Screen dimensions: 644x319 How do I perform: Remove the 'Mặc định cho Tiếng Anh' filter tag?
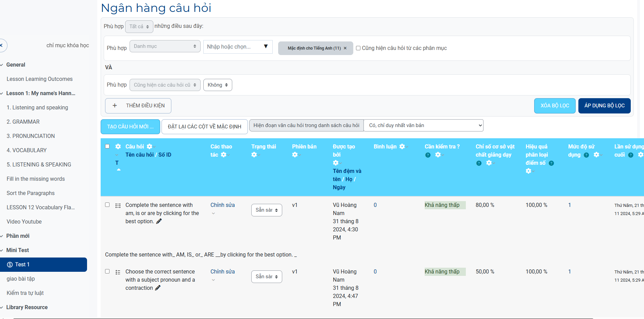[345, 48]
